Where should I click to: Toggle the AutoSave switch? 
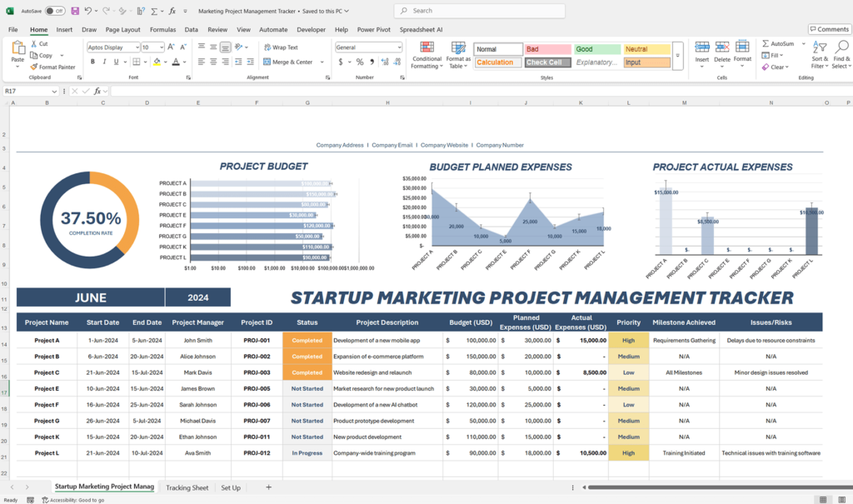[x=55, y=11]
